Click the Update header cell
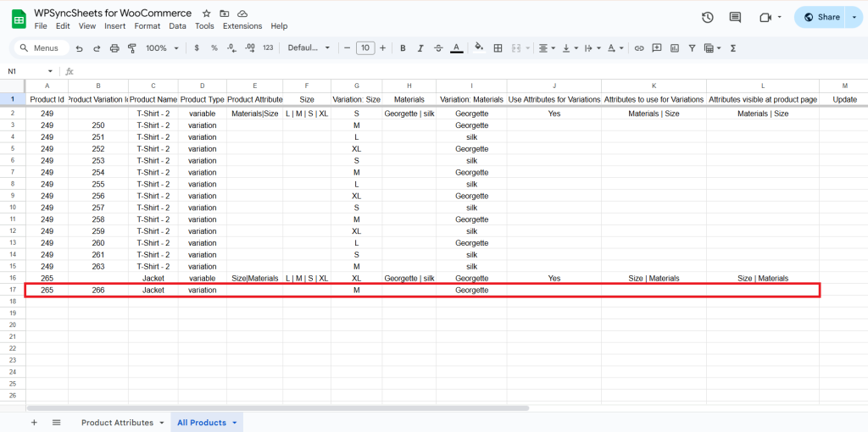Image resolution: width=868 pixels, height=432 pixels. coord(845,100)
